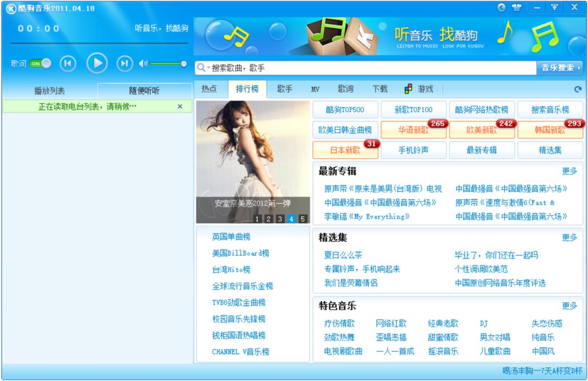Viewport: 588px width, 381px height.
Task: Open the 酷狗网络热歌榜 chart
Action: (x=482, y=110)
